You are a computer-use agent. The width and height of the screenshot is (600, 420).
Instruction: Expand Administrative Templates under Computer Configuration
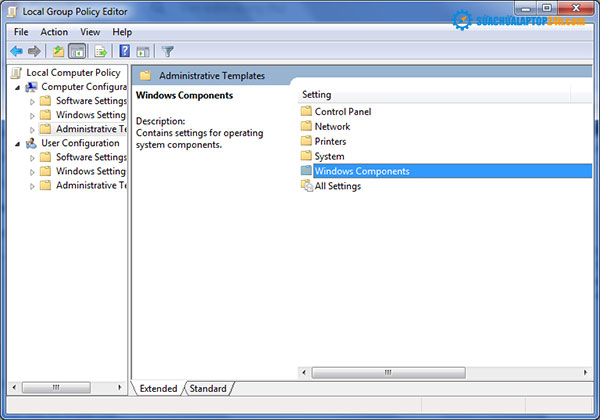pos(32,130)
